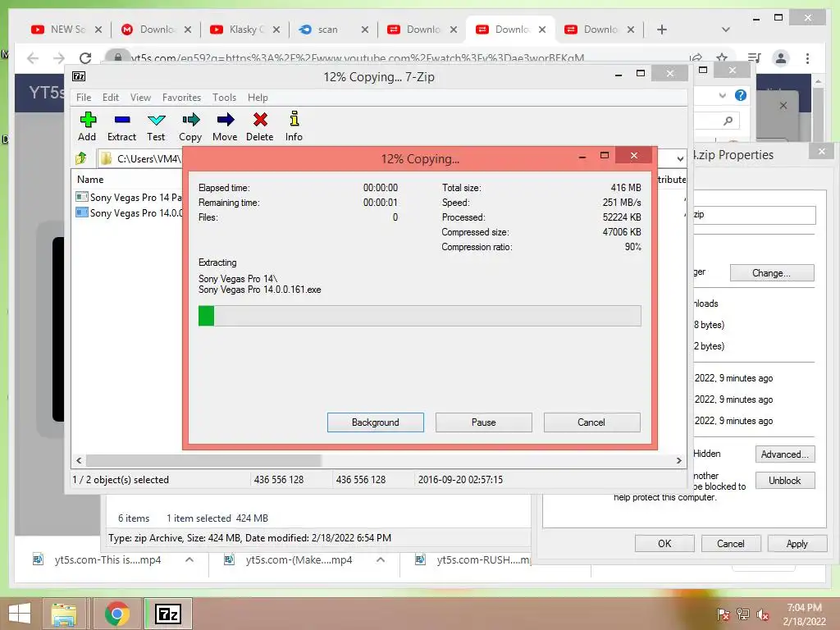
Task: Open yt5s.com-This is....mp4 download item
Action: (107, 559)
